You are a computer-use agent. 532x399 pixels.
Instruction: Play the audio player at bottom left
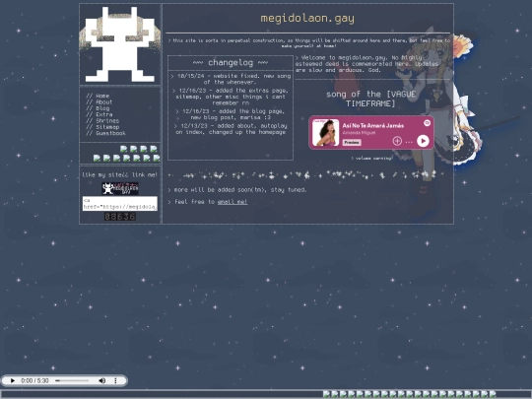[x=13, y=380]
